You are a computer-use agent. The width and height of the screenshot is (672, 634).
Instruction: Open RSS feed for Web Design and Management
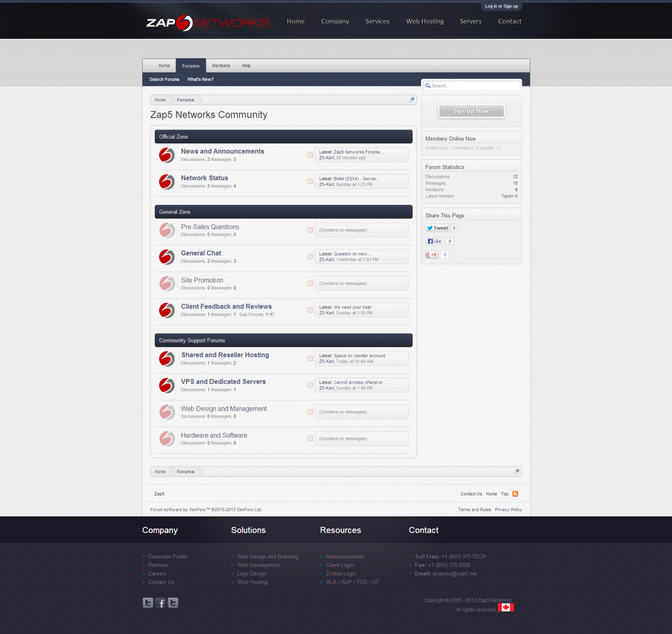(310, 412)
